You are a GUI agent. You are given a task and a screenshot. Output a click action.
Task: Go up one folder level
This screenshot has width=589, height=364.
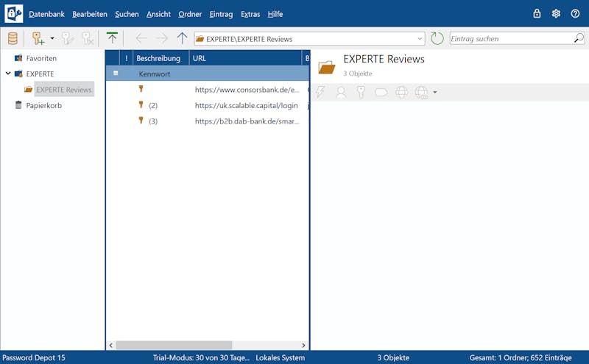182,38
